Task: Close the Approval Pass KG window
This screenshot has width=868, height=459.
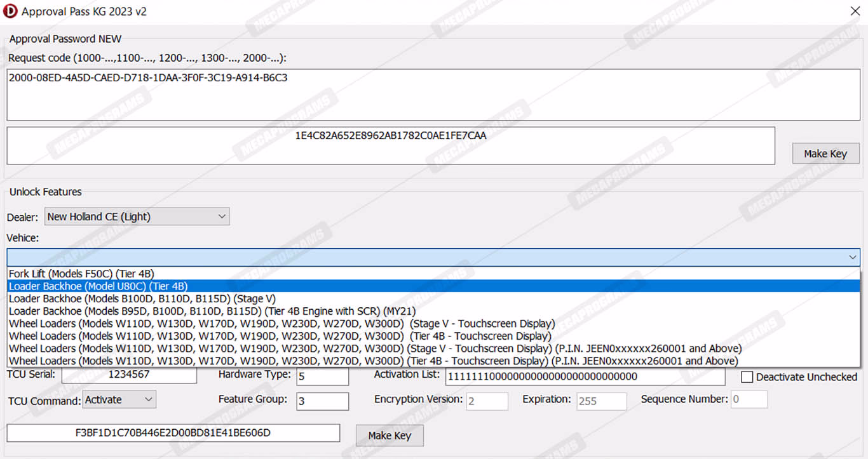Action: click(x=855, y=11)
